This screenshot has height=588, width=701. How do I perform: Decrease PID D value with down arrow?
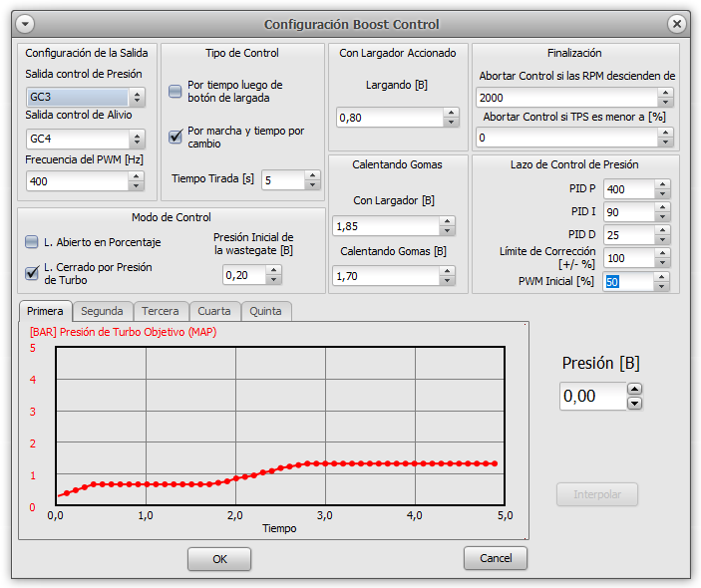click(662, 239)
